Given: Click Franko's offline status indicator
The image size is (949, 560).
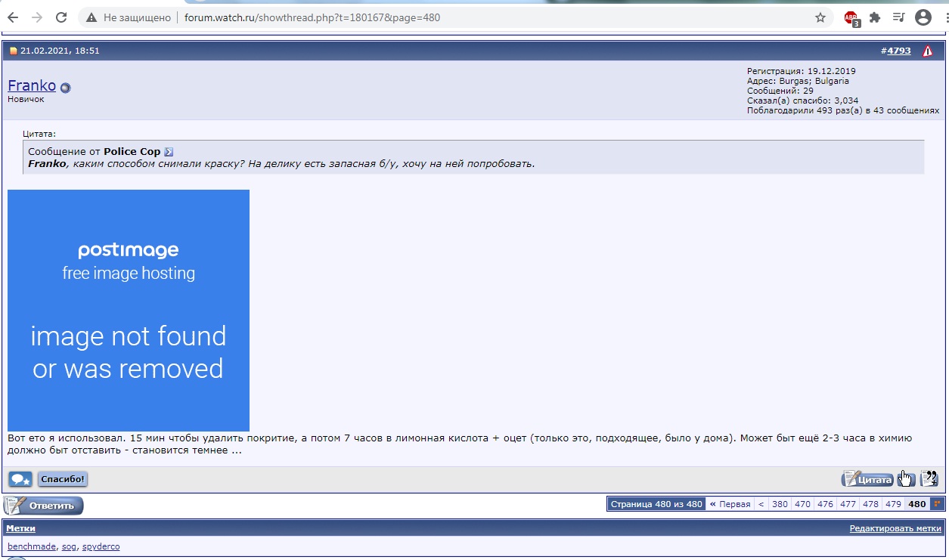Looking at the screenshot, I should 65,88.
